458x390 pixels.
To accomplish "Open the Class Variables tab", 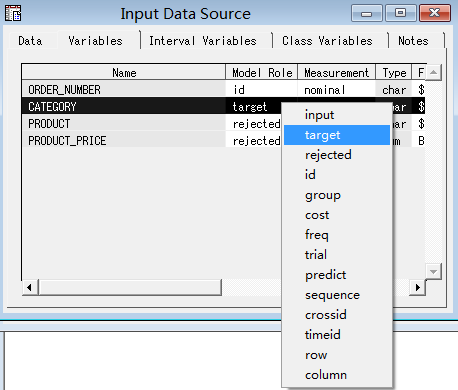I will pyautogui.click(x=327, y=41).
